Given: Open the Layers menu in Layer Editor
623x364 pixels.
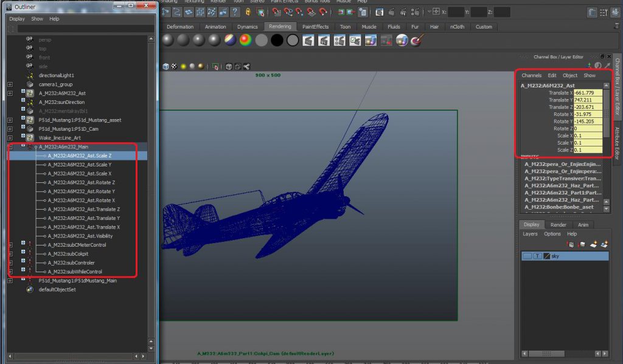Looking at the screenshot, I should pos(530,234).
